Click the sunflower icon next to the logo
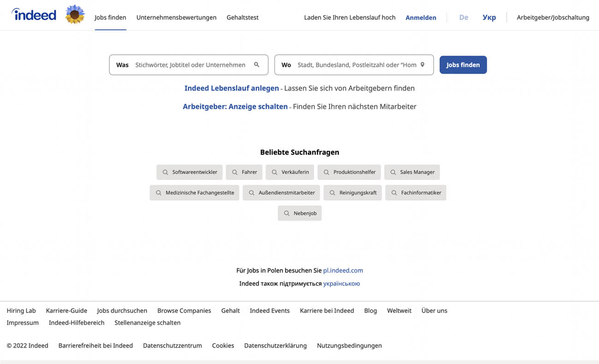Image resolution: width=599 pixels, height=364 pixels. click(x=75, y=14)
